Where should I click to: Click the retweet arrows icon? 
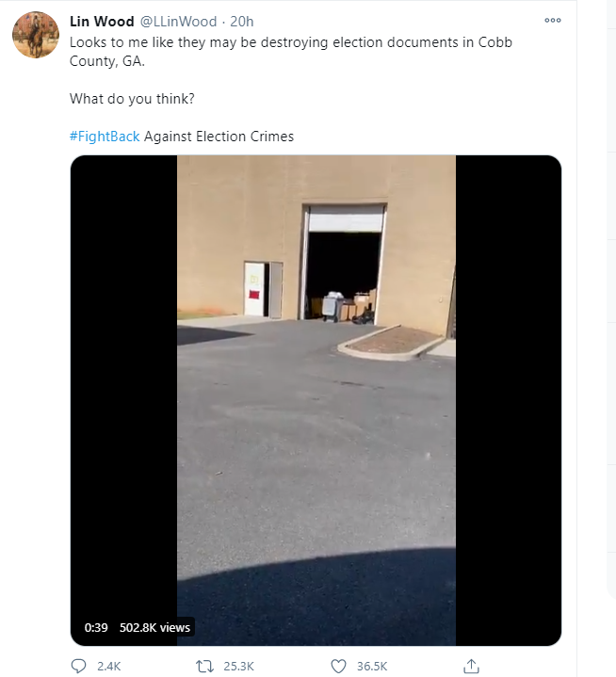tap(204, 667)
